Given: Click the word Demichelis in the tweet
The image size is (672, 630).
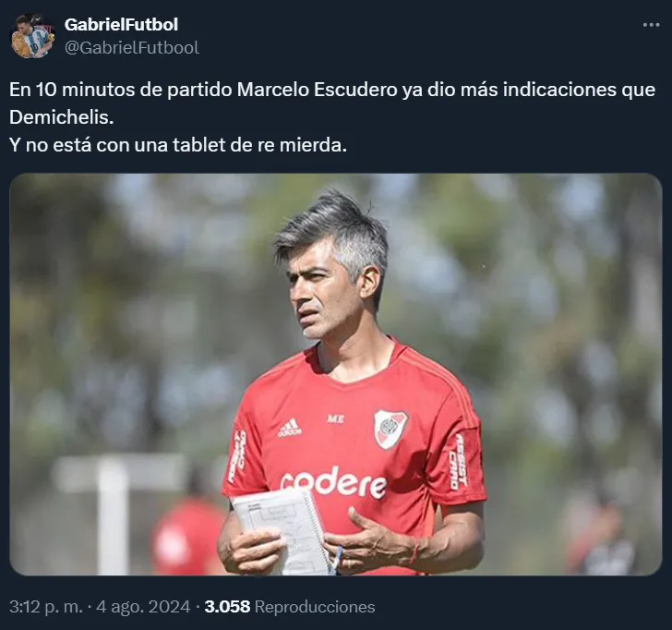Looking at the screenshot, I should pos(61,117).
